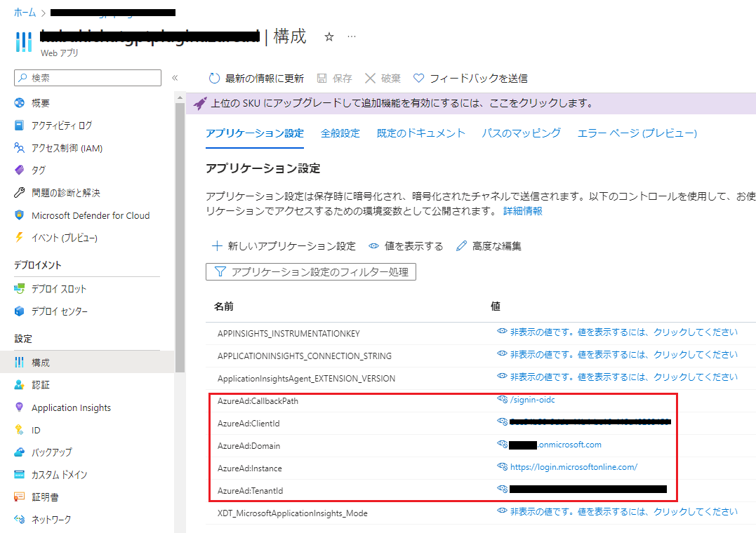
Task: Reveal XDT_MicrosoftApplicationInsights_Mode hidden value
Action: point(617,511)
